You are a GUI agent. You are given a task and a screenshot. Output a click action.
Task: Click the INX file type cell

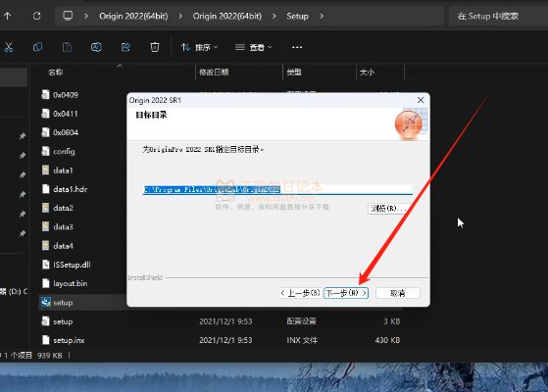(302, 340)
